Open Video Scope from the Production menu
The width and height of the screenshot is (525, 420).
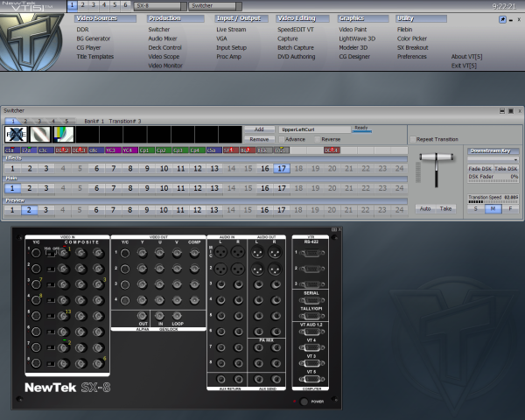point(164,57)
